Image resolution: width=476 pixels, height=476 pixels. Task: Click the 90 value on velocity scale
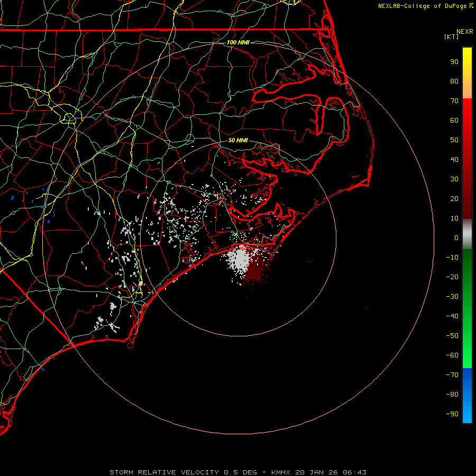tap(454, 62)
